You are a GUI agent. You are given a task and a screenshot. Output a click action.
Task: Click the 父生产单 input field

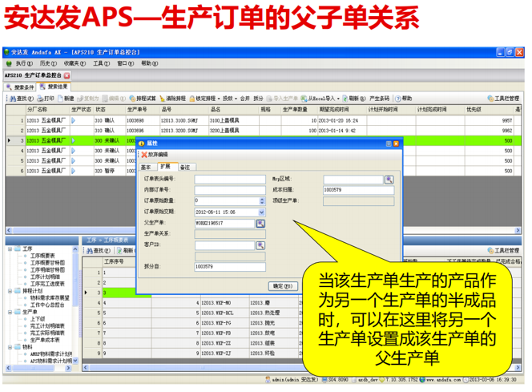224,223
